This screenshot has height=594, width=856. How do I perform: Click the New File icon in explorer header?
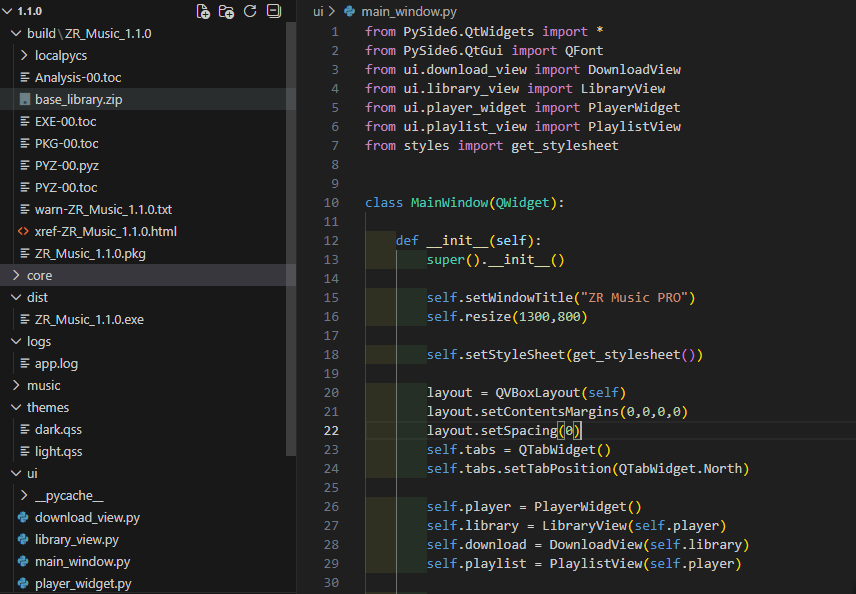[x=204, y=11]
